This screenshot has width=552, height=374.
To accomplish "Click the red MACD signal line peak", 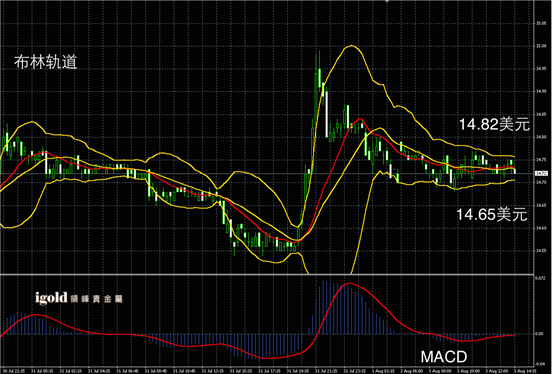I will [x=349, y=283].
